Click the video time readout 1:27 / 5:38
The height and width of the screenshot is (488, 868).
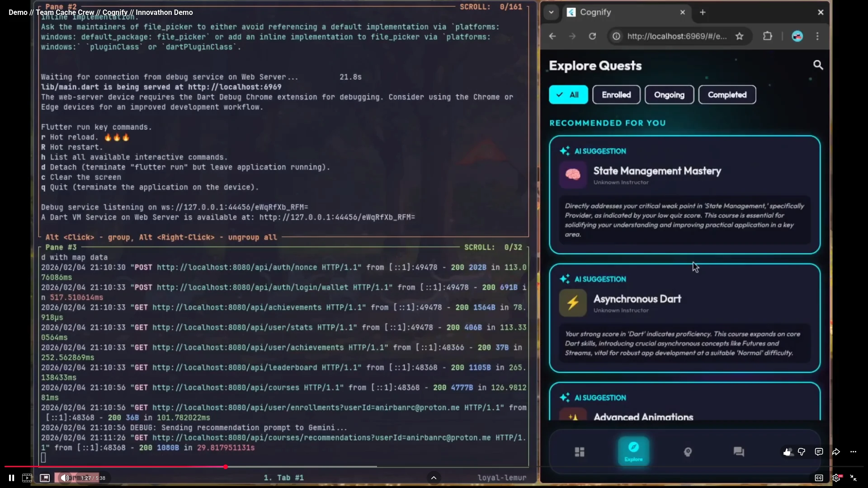(93, 478)
